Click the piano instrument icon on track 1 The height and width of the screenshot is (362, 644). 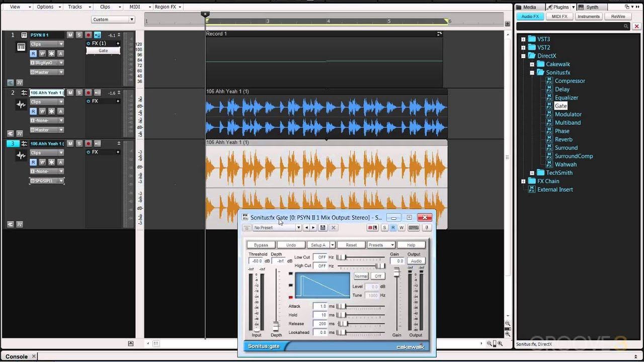click(21, 47)
